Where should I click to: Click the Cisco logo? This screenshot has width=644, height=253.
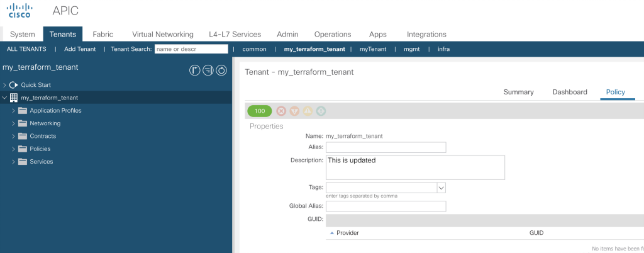point(20,12)
